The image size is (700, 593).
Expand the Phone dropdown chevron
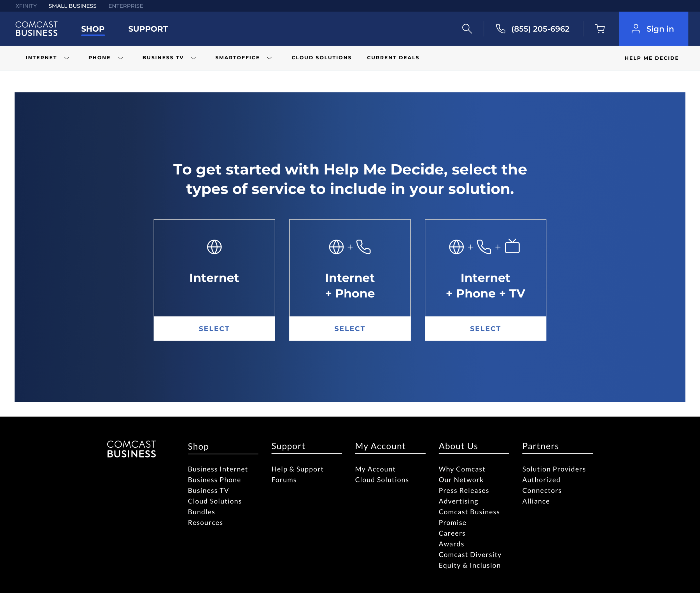[120, 58]
